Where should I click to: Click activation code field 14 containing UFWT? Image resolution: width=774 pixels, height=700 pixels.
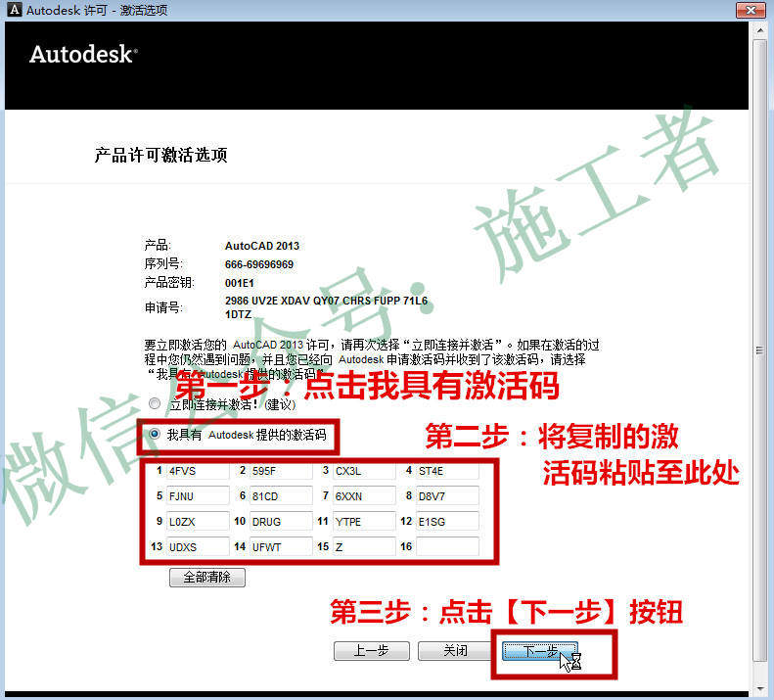(x=281, y=547)
